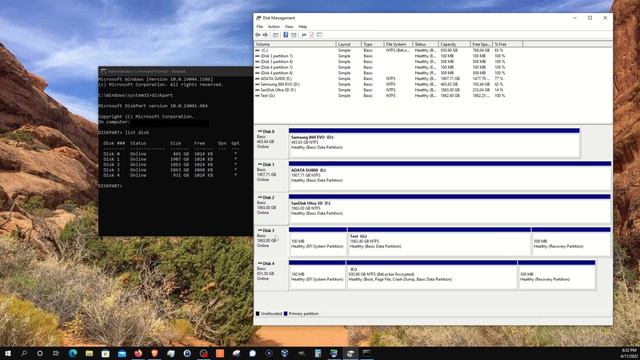Open Mail app from taskbar

[x=122, y=353]
